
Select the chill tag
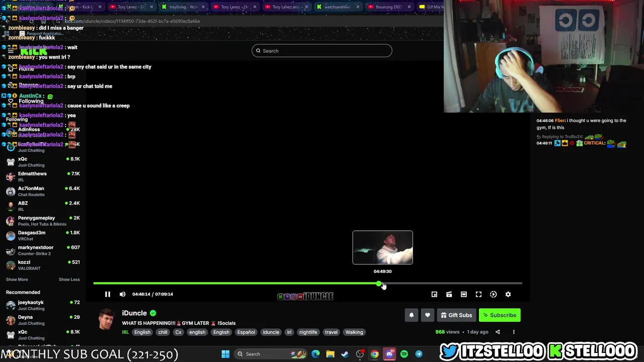[x=163, y=332]
